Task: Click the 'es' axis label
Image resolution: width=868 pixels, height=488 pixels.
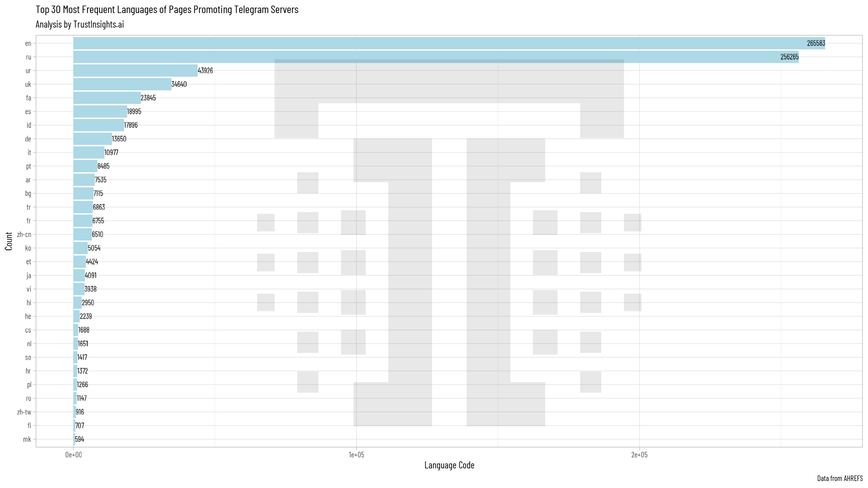Action: pyautogui.click(x=28, y=111)
